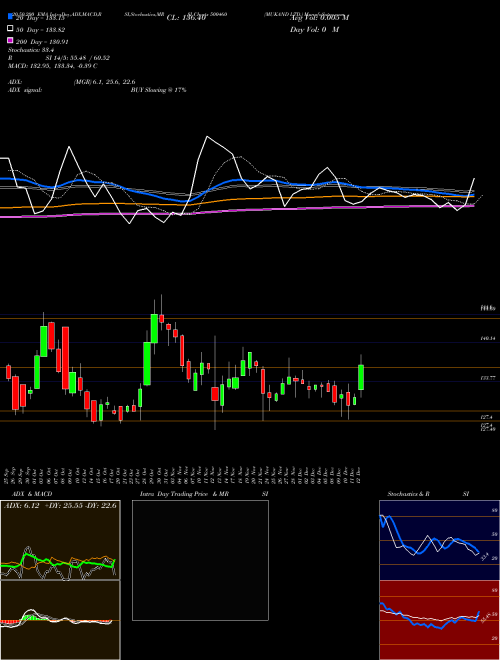Select the '50 Day - 133.82' legend text
Viewport: 500px width, 660px height.
click(40, 30)
